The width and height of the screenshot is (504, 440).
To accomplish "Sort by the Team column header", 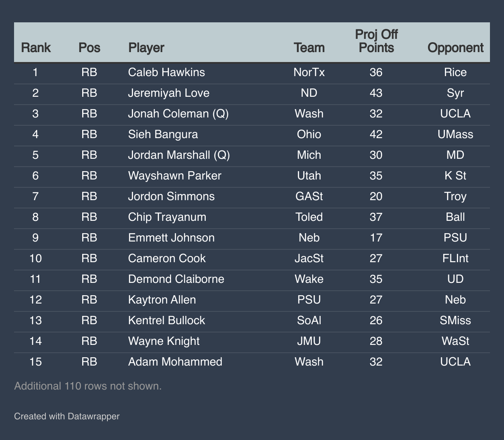I will [x=309, y=48].
